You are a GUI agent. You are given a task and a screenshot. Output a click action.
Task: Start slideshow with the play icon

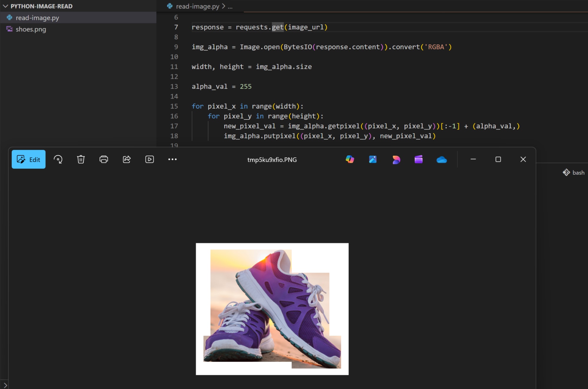coord(149,159)
